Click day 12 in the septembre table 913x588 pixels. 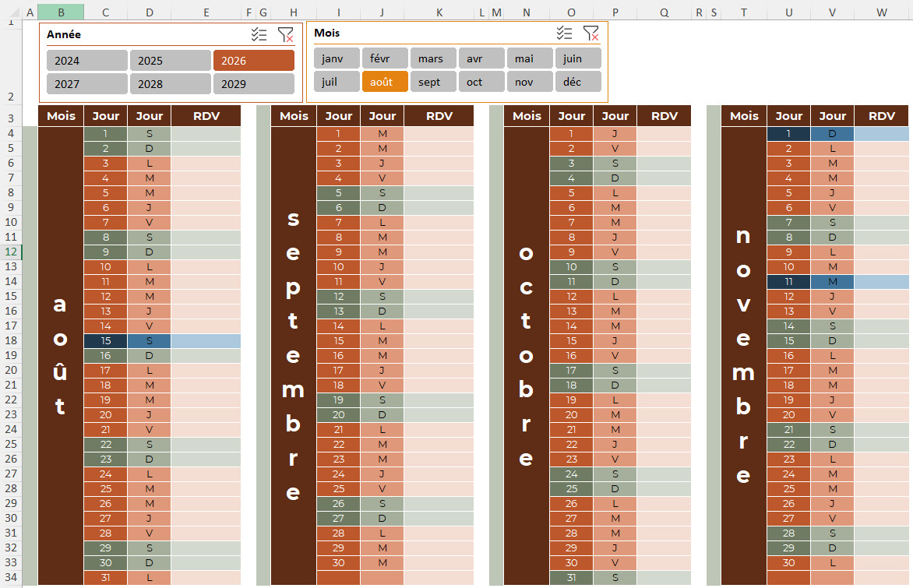[338, 296]
